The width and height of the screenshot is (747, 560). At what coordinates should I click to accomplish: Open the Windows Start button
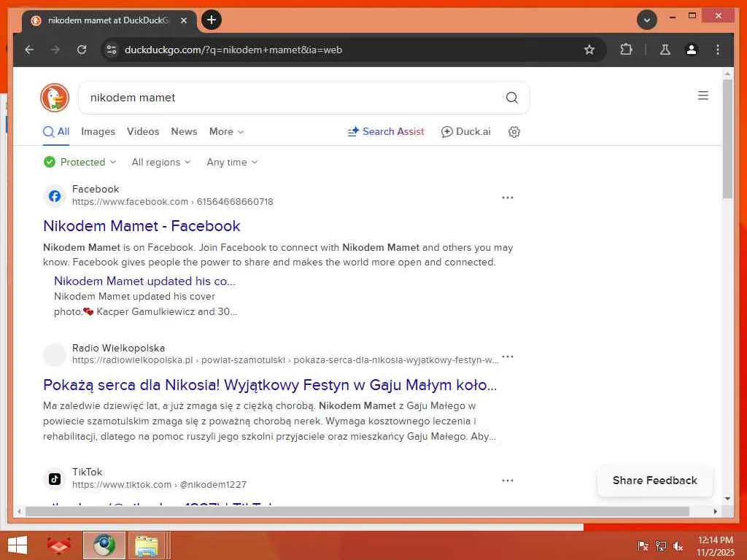18,545
